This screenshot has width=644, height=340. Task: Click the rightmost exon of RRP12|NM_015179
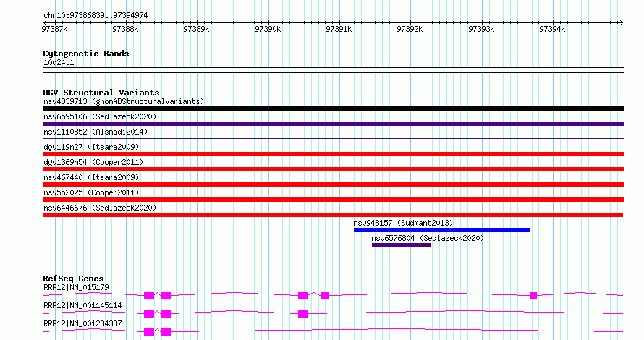(x=533, y=296)
